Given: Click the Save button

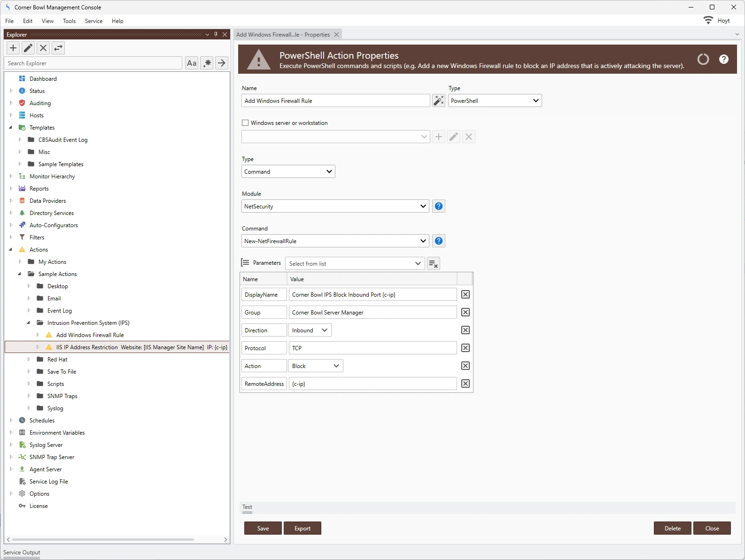Looking at the screenshot, I should point(263,528).
